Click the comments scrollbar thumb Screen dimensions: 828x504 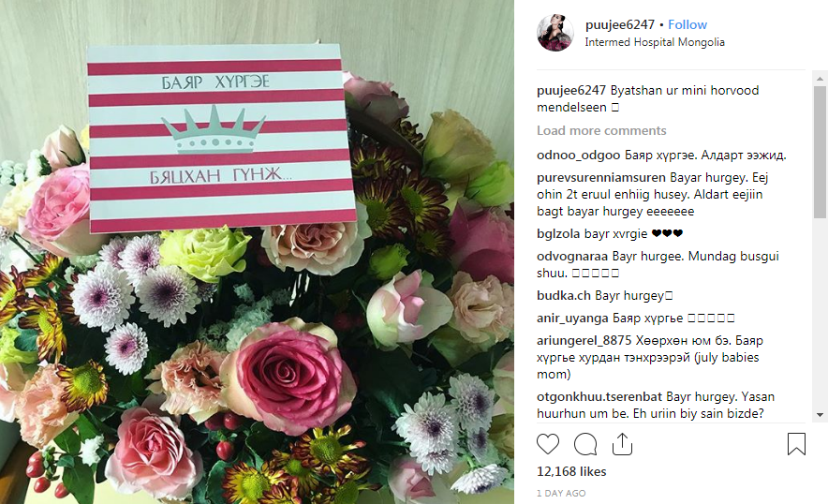(820, 152)
